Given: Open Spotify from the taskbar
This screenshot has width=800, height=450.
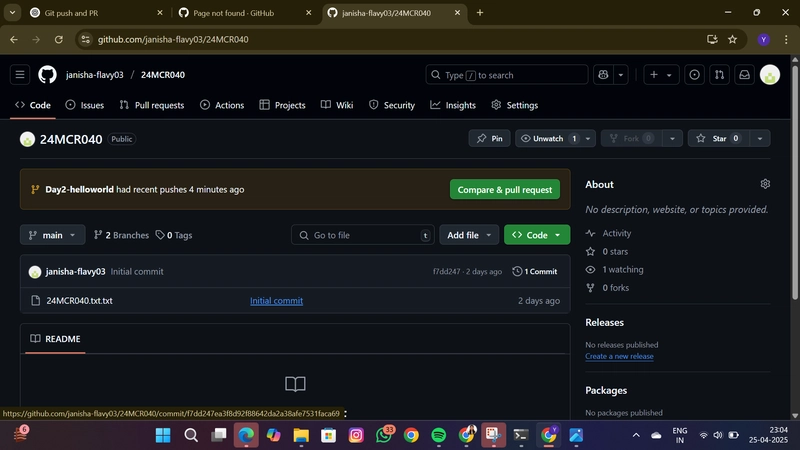Looking at the screenshot, I should pyautogui.click(x=438, y=435).
